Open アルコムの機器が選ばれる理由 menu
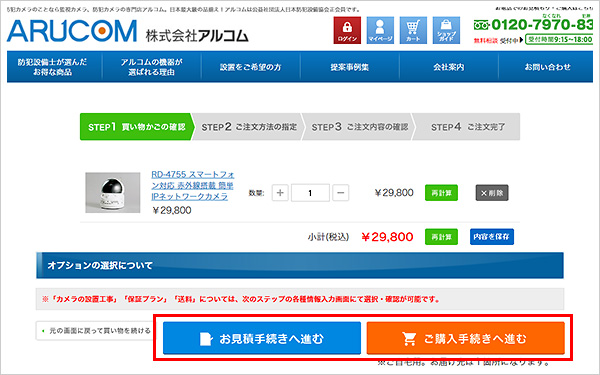This screenshot has width=600, height=375. click(152, 67)
